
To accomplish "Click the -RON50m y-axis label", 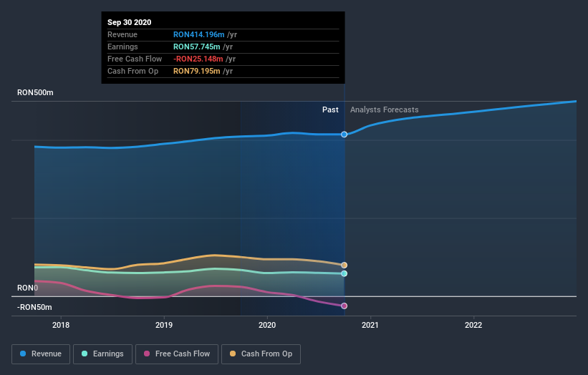I will (x=34, y=307).
